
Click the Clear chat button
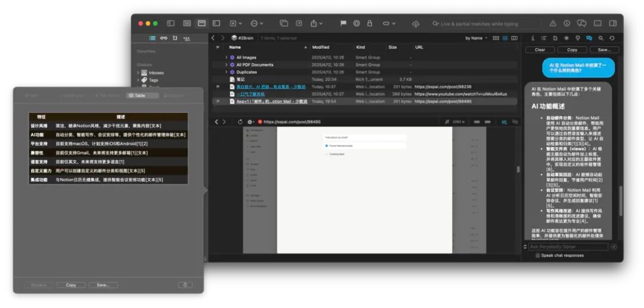[540, 49]
